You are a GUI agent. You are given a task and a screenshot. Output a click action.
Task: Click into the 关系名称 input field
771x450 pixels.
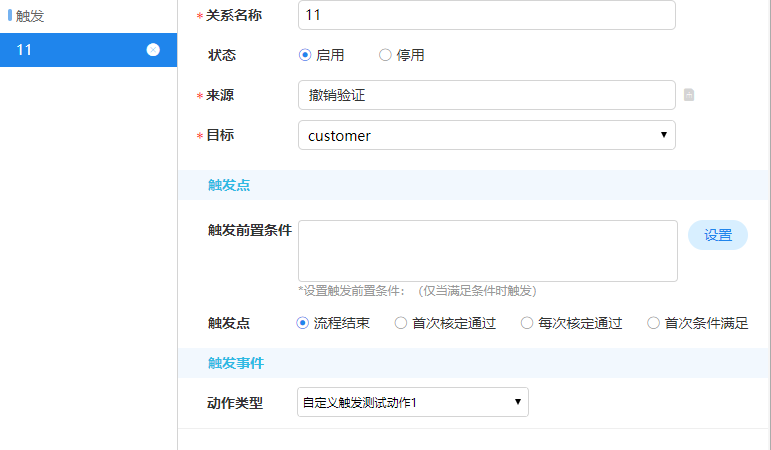(486, 16)
